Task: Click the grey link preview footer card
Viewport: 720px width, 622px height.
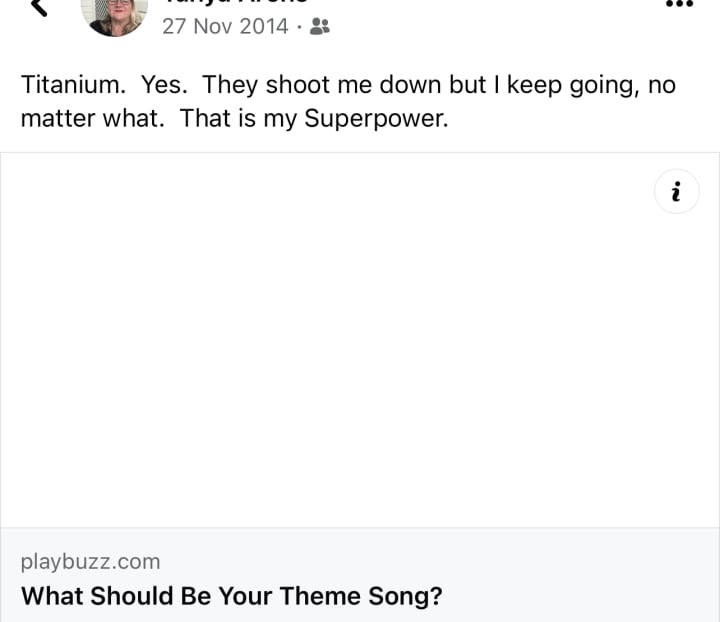Action: coord(360,576)
